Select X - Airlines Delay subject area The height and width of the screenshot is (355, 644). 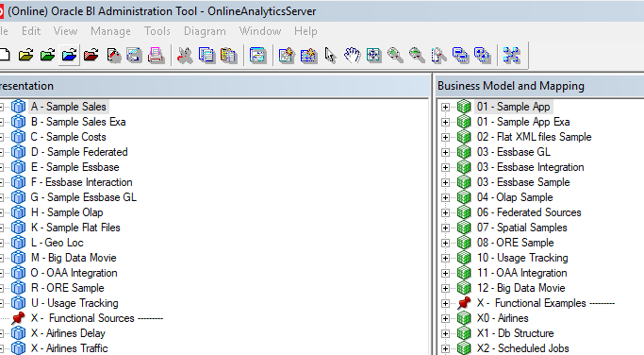68,333
